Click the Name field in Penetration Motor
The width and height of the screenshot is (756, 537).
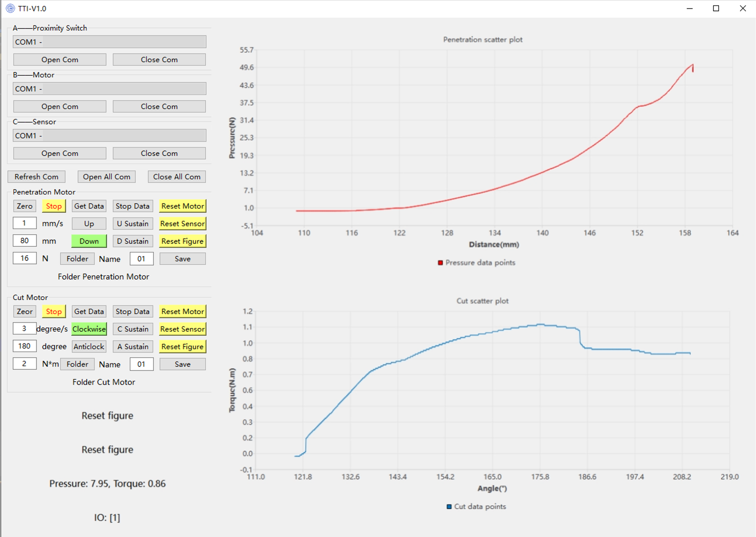(x=141, y=258)
